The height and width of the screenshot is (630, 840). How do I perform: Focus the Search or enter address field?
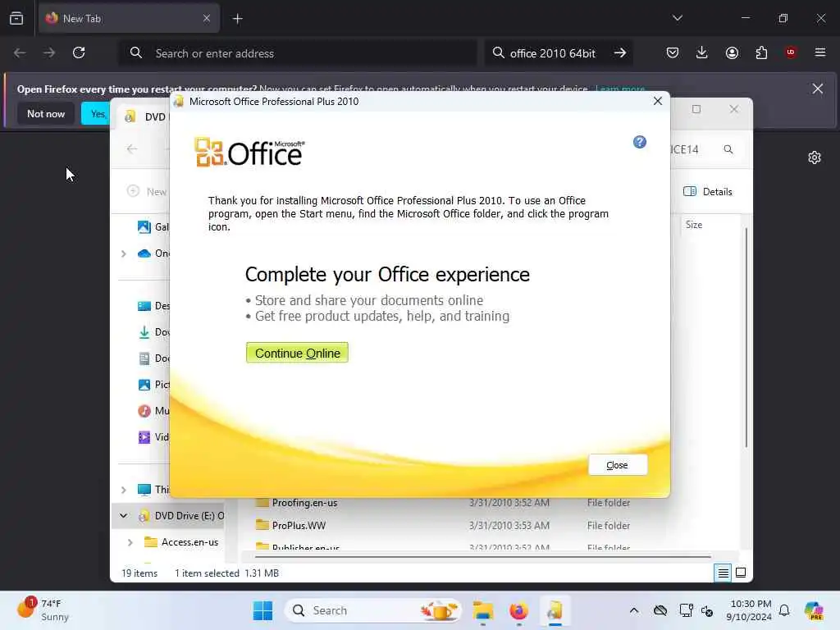click(x=298, y=53)
